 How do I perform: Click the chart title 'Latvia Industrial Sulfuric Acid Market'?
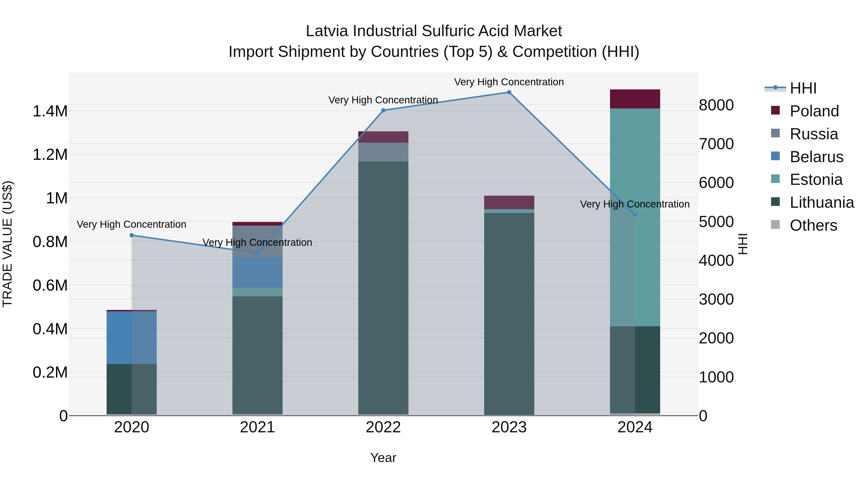[434, 31]
